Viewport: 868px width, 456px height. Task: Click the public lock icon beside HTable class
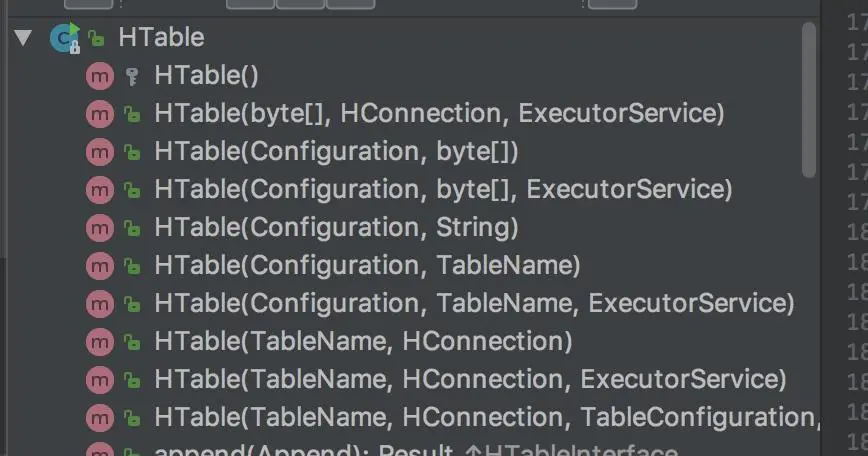tap(96, 38)
